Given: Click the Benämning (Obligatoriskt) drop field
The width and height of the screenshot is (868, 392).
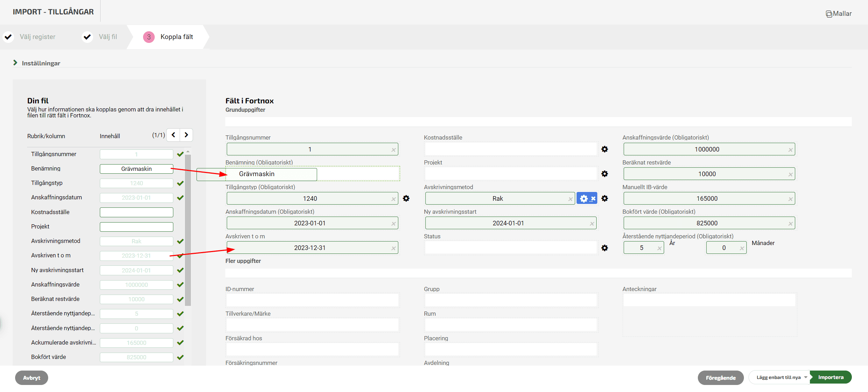Looking at the screenshot, I should (313, 174).
